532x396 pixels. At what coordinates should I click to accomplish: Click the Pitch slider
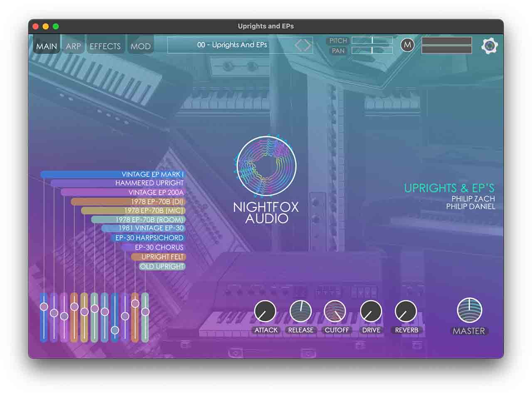point(372,40)
